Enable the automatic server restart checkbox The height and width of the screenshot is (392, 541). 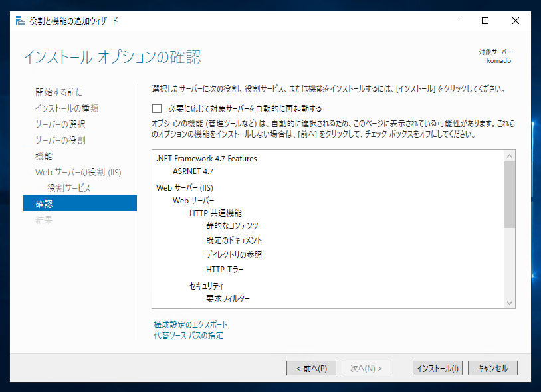pos(157,108)
